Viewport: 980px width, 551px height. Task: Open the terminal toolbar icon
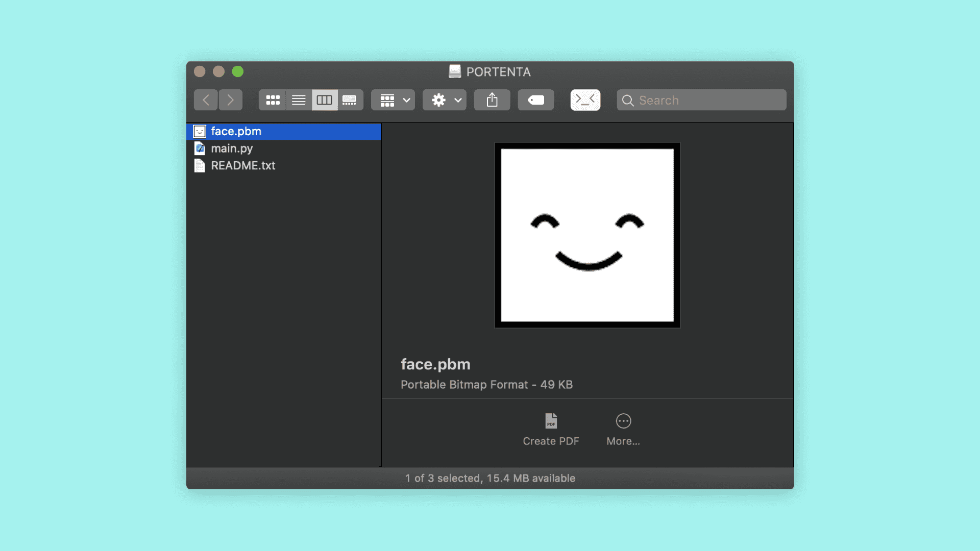pos(585,100)
